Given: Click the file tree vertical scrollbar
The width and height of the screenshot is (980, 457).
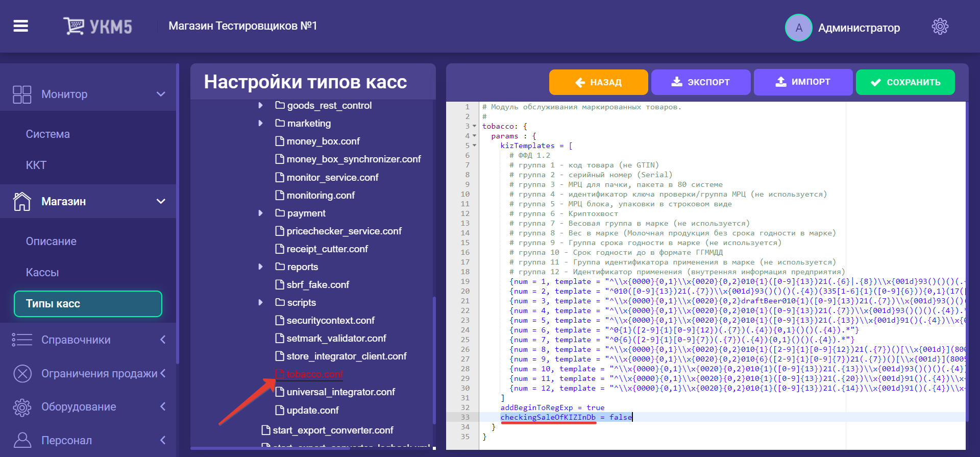Looking at the screenshot, I should click(434, 360).
